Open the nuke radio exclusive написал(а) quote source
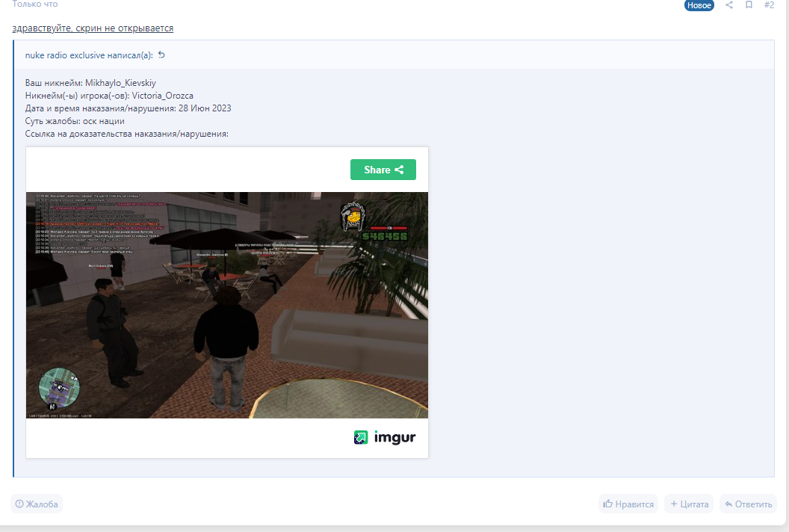The image size is (789, 532). click(88, 55)
